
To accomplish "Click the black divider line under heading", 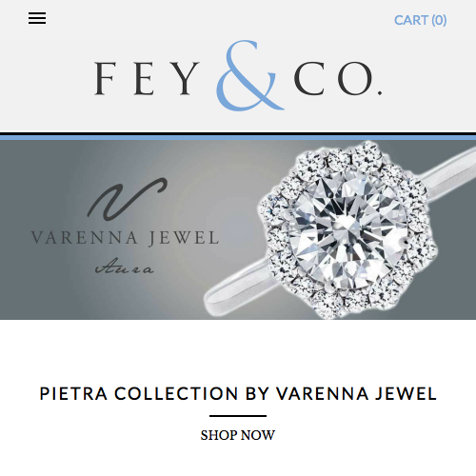I will pos(238,416).
